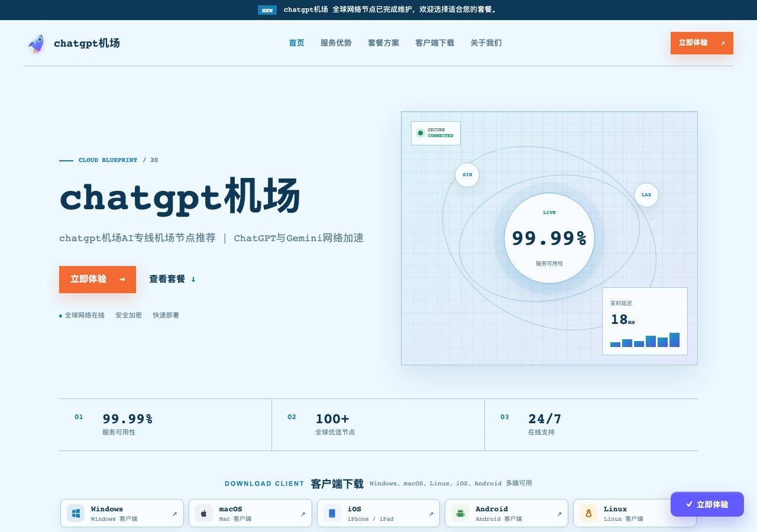Click the arrow on the Windows card
Image resolution: width=757 pixels, height=532 pixels.
point(174,514)
